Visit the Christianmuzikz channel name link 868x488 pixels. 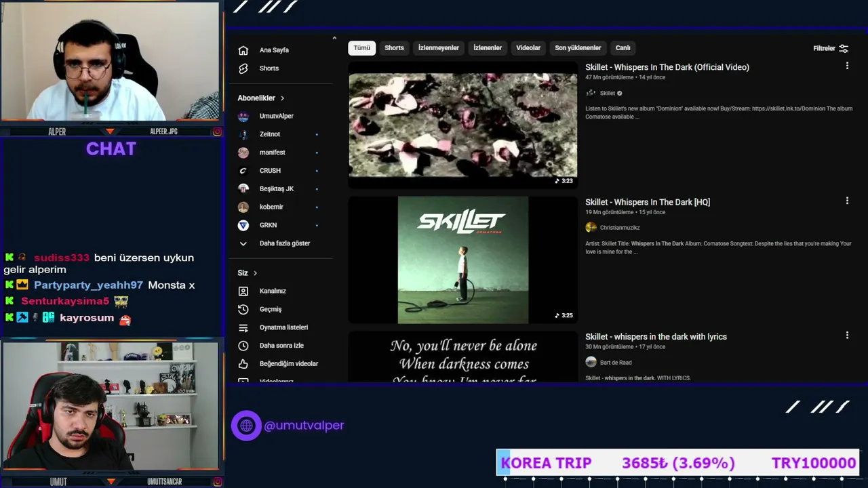click(620, 228)
